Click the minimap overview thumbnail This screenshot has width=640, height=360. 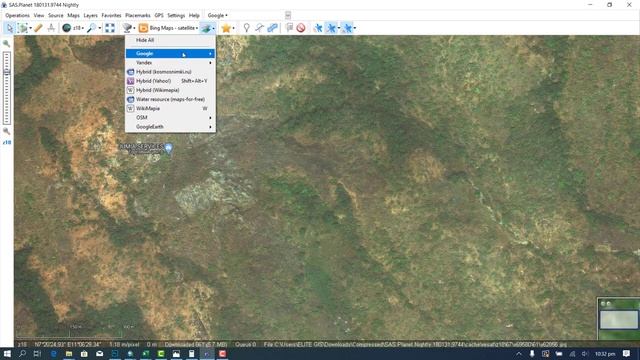[619, 319]
